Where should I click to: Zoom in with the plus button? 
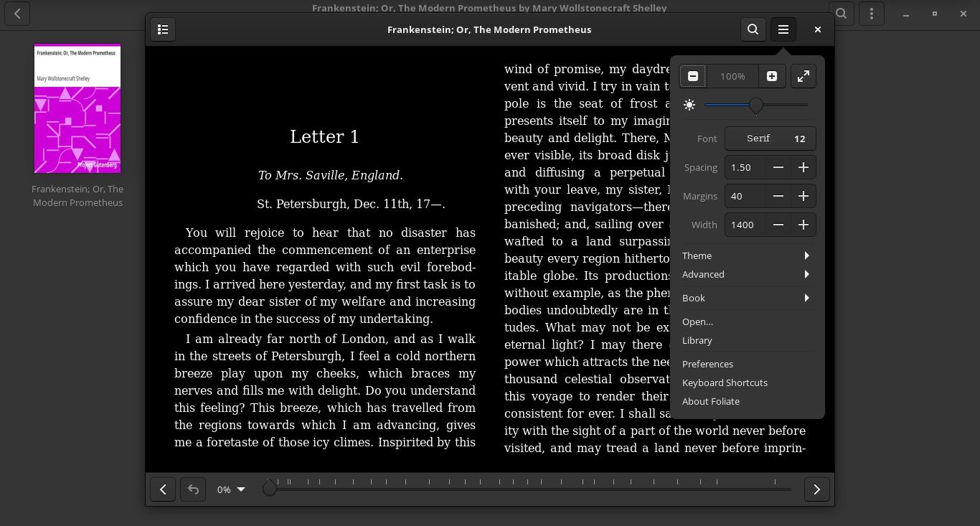pos(772,76)
